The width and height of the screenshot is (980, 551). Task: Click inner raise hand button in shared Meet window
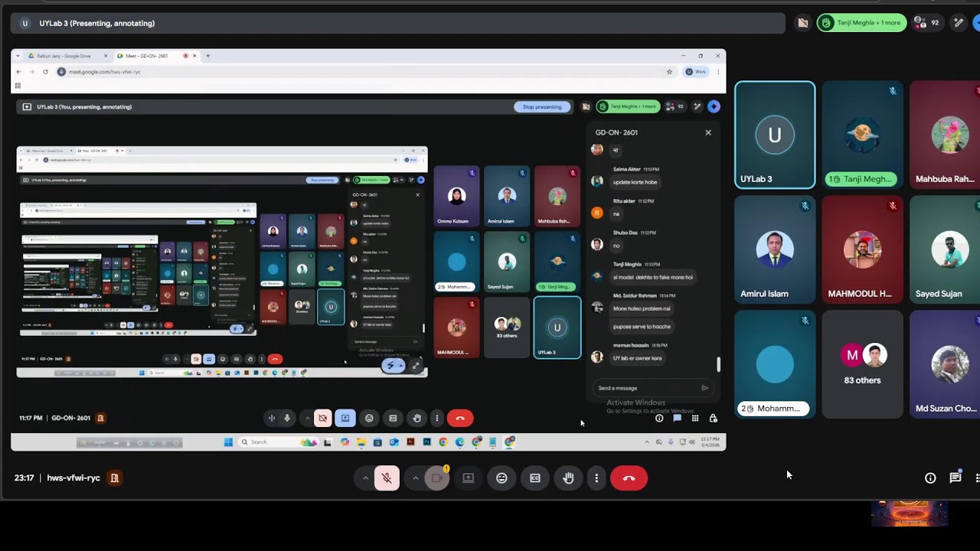point(417,419)
